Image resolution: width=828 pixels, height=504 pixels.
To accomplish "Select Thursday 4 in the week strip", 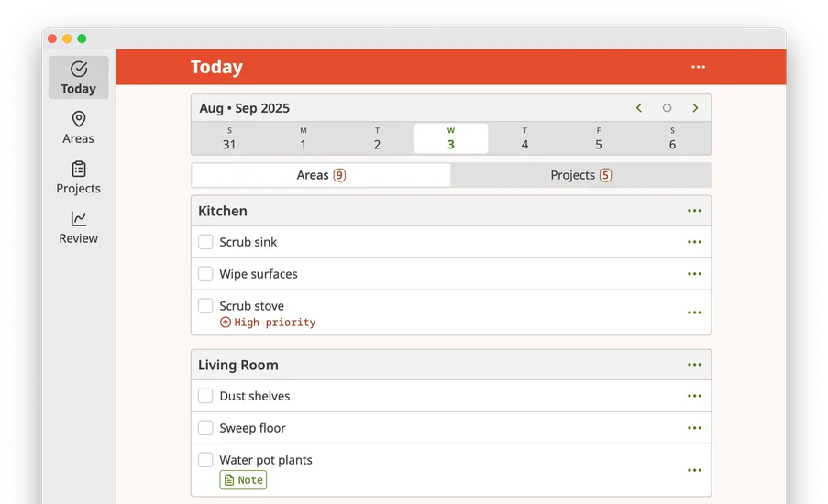I will pos(524,138).
